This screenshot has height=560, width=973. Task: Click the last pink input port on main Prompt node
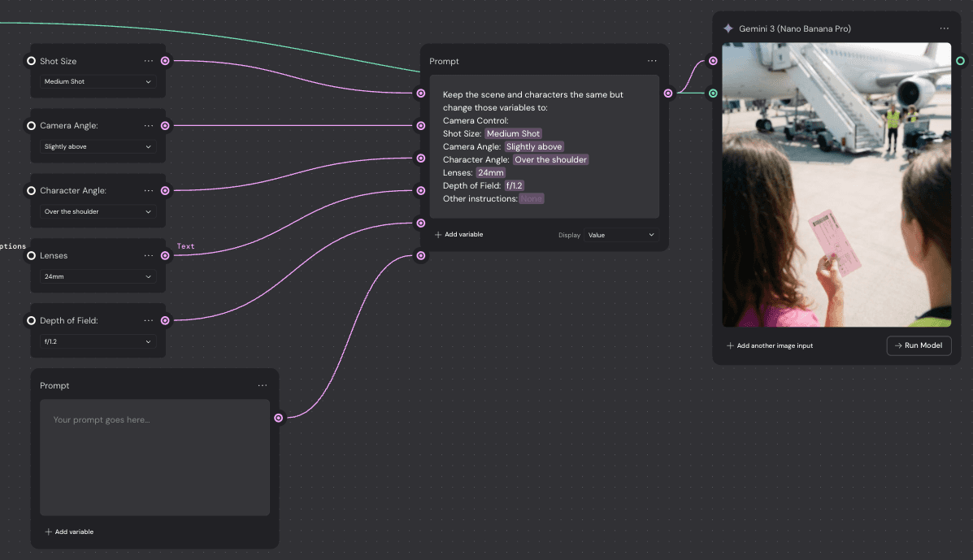click(x=421, y=255)
